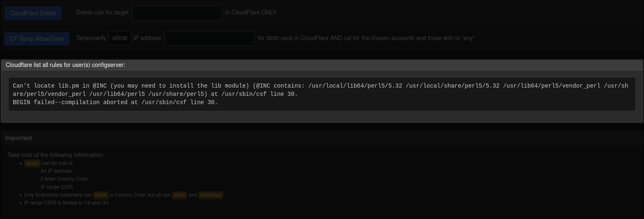Click the Important section heading
Viewport: 644px width, 219px height.
[x=19, y=138]
